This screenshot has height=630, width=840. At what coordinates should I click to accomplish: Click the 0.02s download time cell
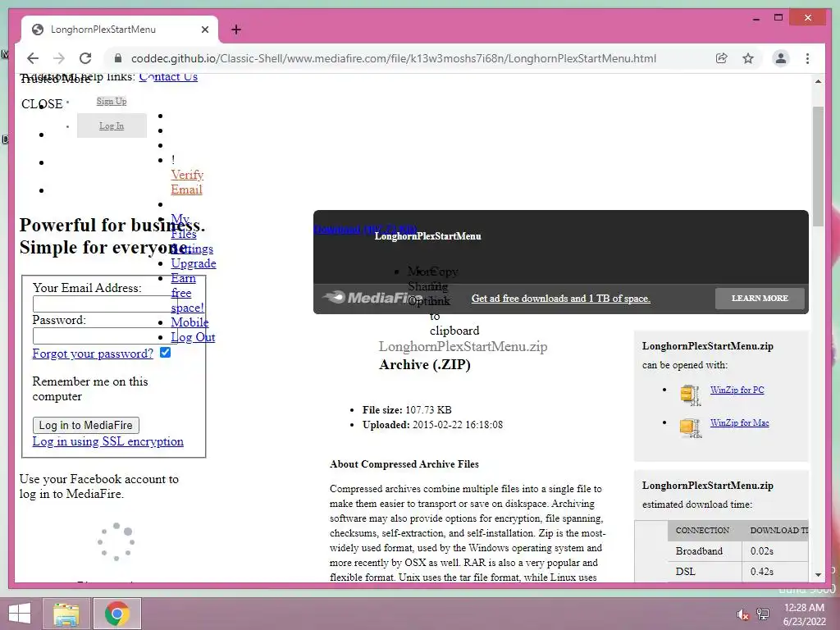tap(775, 550)
